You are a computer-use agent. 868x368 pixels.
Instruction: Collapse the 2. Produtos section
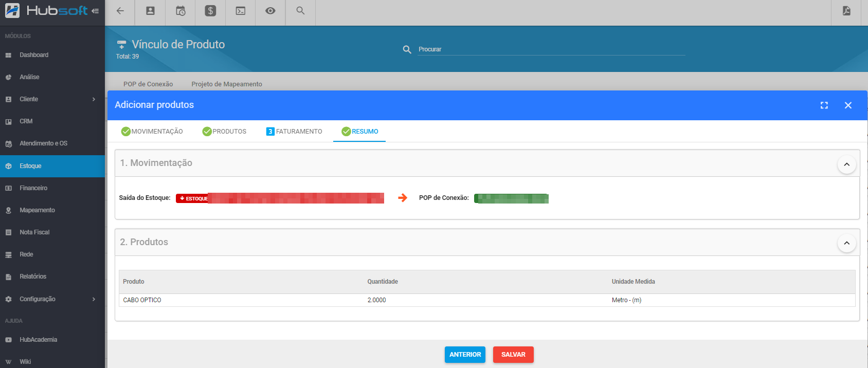click(847, 243)
